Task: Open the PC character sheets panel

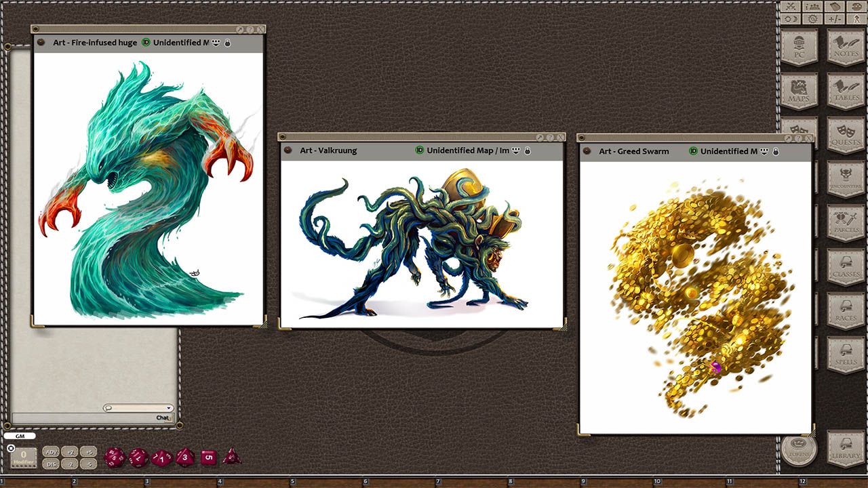Action: click(x=799, y=47)
